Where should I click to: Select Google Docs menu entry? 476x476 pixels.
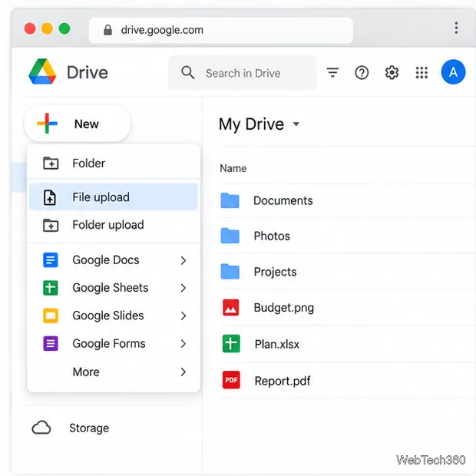pos(114,259)
